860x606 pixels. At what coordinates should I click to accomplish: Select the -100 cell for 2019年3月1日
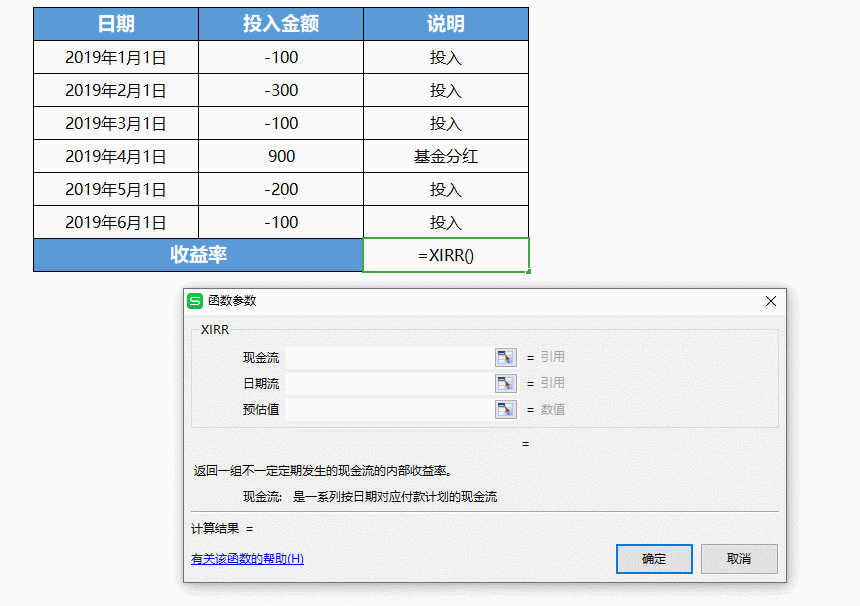(281, 123)
